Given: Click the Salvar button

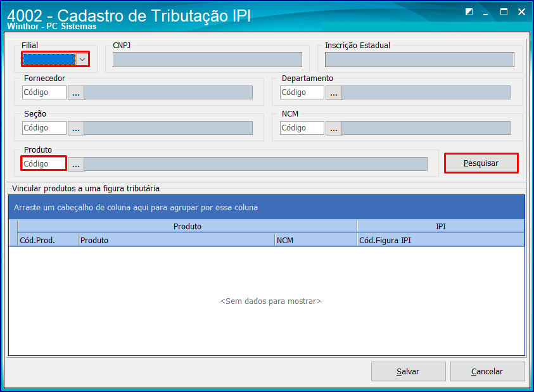Looking at the screenshot, I should [x=409, y=371].
